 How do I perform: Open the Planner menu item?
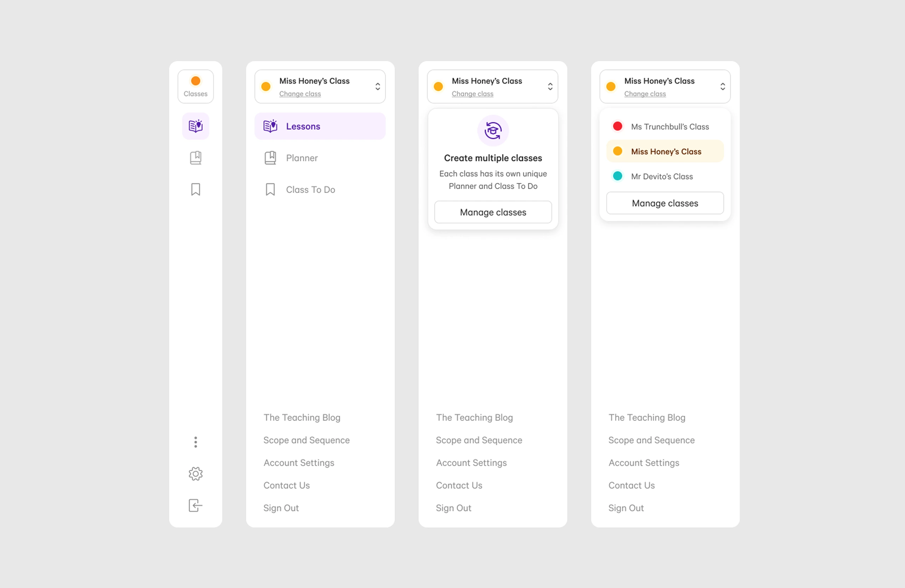click(302, 158)
